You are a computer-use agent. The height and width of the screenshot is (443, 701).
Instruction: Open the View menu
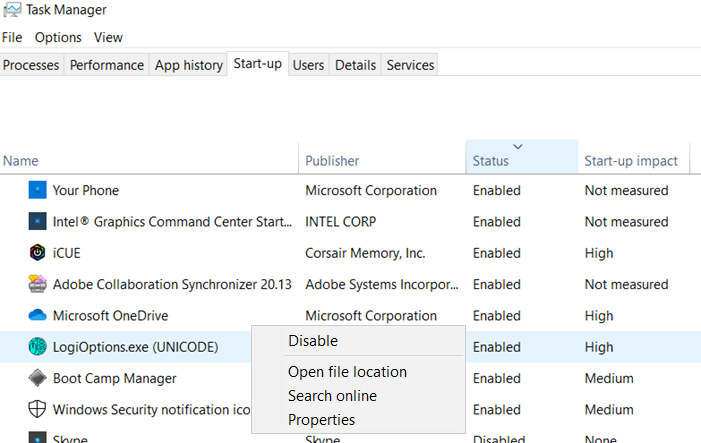(x=108, y=37)
